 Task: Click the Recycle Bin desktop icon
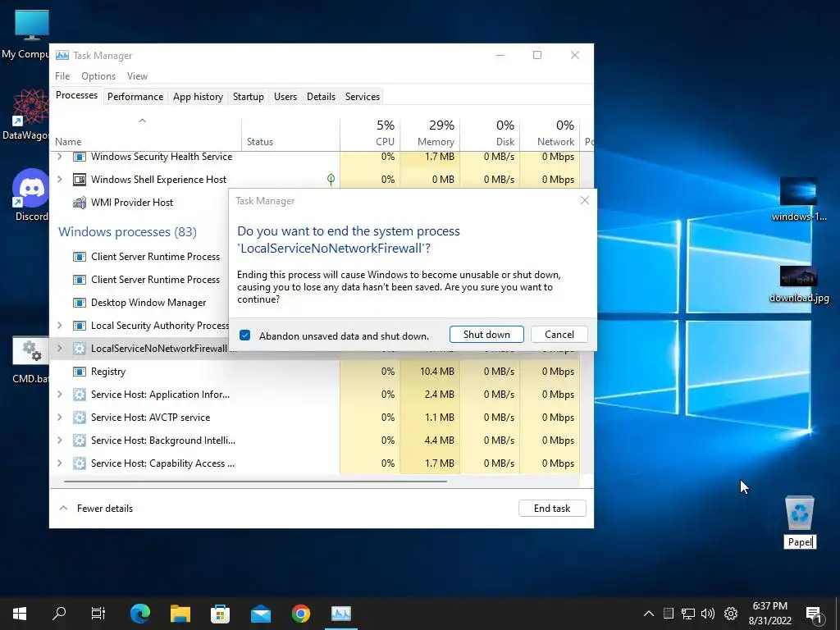799,514
